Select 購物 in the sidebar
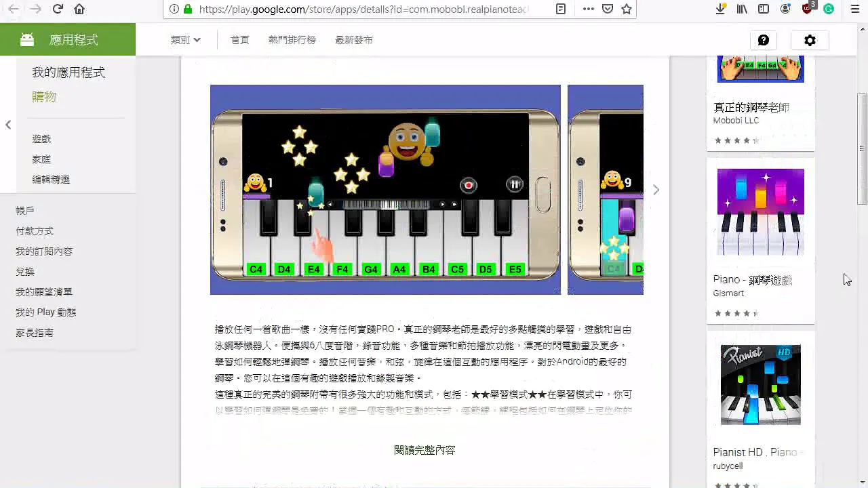This screenshot has height=488, width=868. coord(44,97)
